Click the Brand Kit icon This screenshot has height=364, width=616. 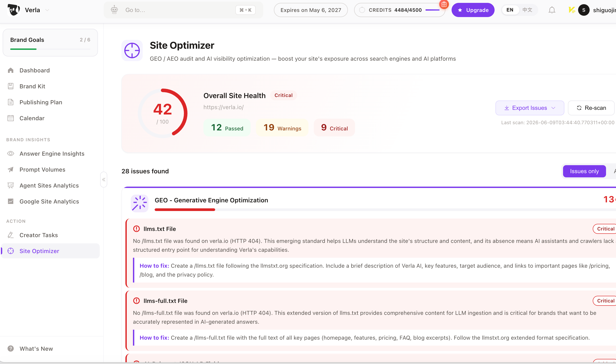(11, 86)
